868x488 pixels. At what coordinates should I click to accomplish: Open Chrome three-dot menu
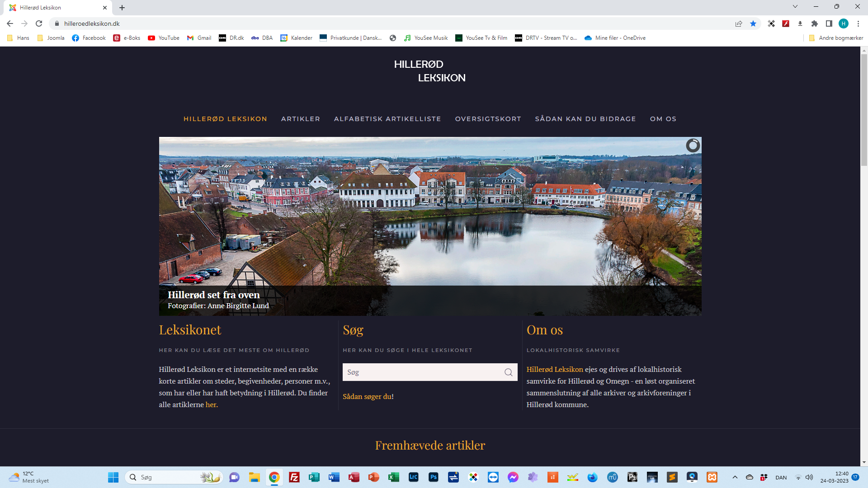[x=858, y=23]
